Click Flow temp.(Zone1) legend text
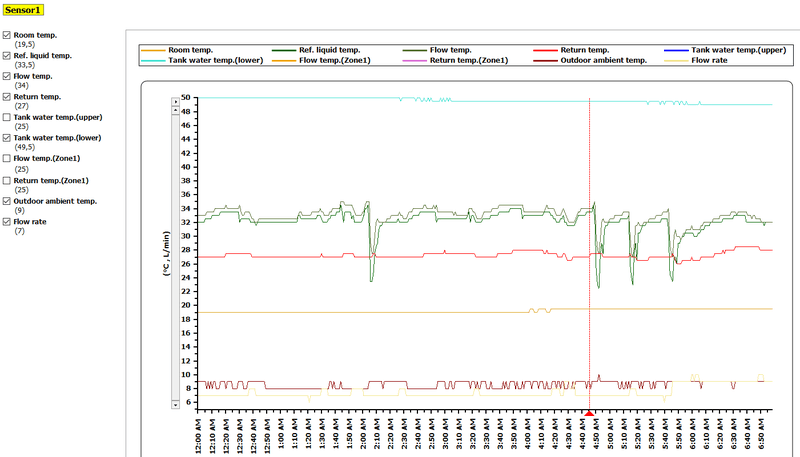 click(335, 60)
